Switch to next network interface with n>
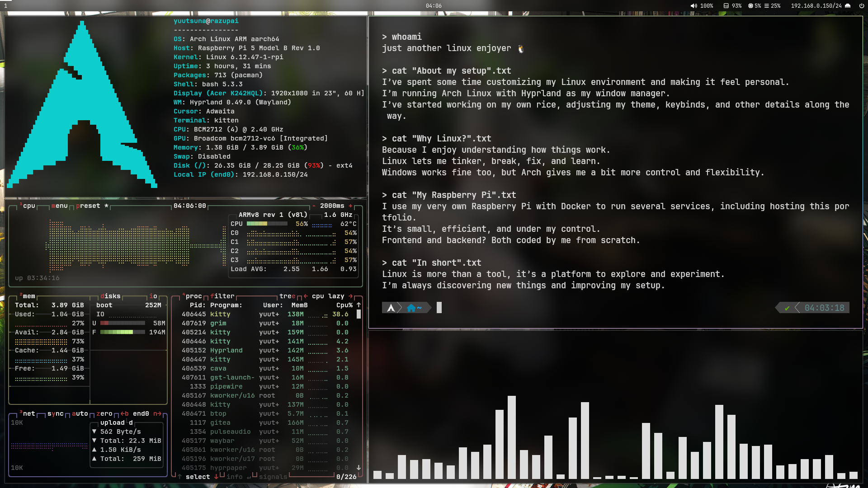 pos(157,414)
